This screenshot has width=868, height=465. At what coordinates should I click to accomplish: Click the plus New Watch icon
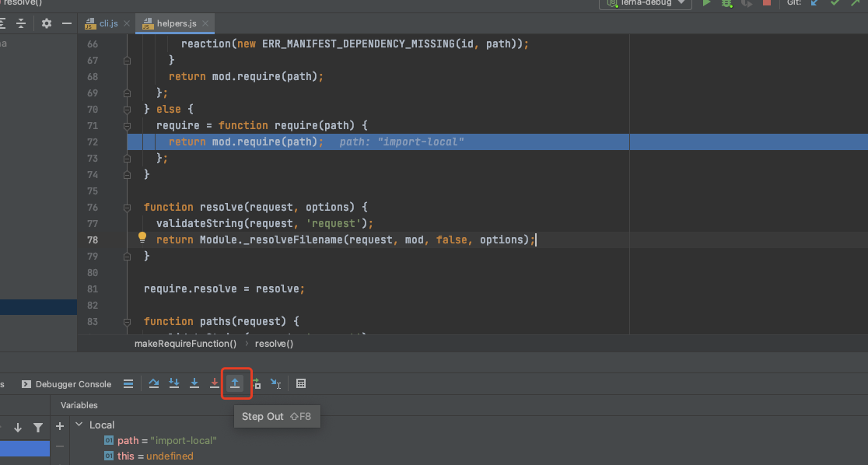[x=60, y=426]
